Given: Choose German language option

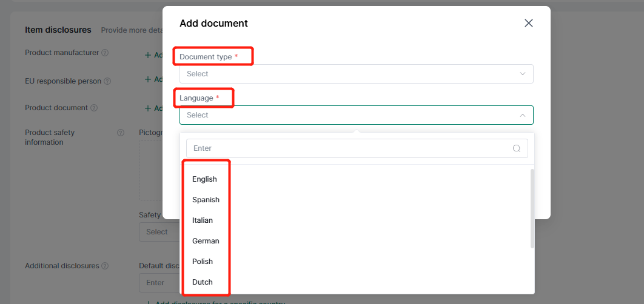Looking at the screenshot, I should [x=206, y=241].
